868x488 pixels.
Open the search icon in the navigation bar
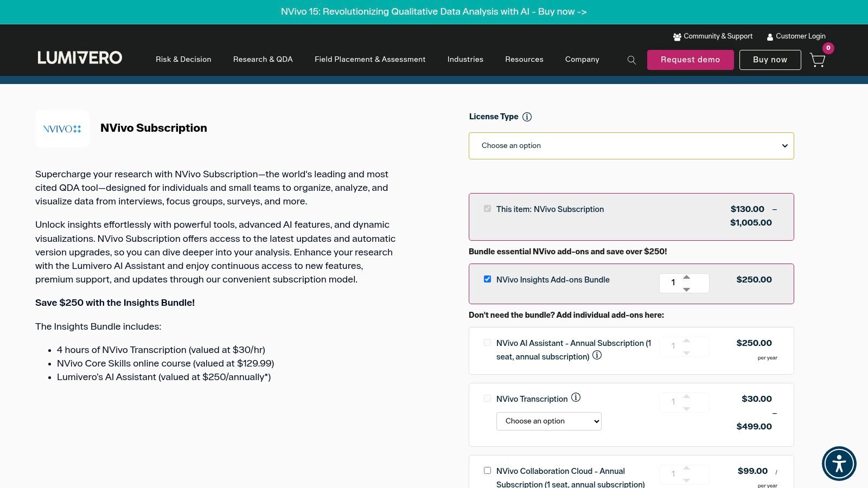pyautogui.click(x=631, y=60)
